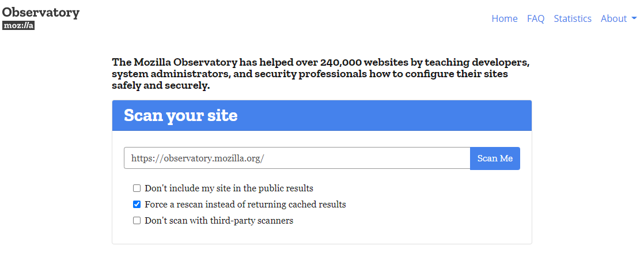Open the Statistics page
This screenshot has width=644, height=253.
click(572, 18)
